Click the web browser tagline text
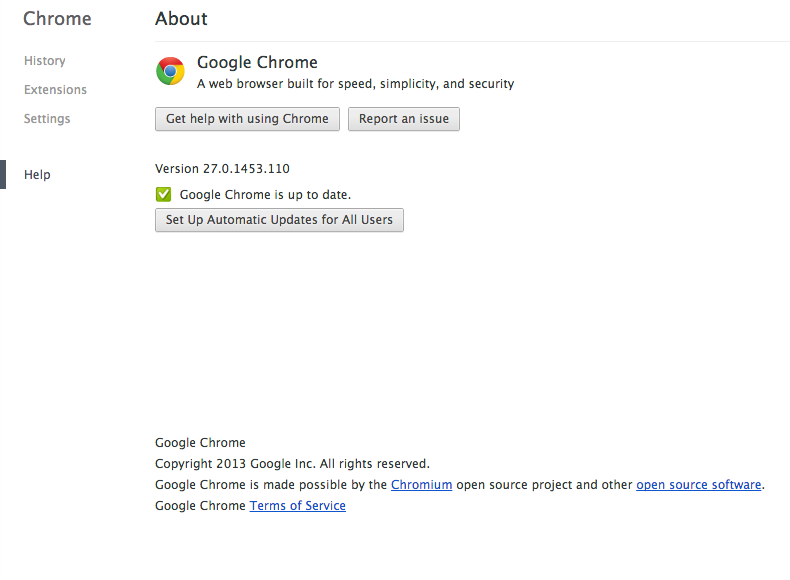 tap(355, 84)
